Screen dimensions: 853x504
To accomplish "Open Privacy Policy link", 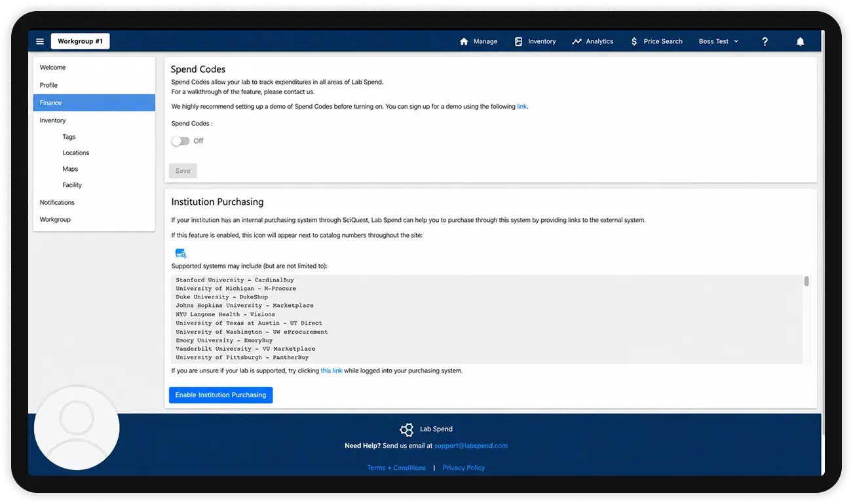I will (464, 468).
